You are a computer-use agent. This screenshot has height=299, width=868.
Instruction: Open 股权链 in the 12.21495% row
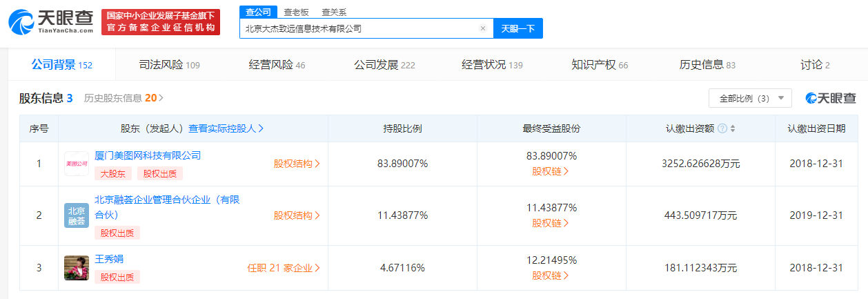coord(551,276)
